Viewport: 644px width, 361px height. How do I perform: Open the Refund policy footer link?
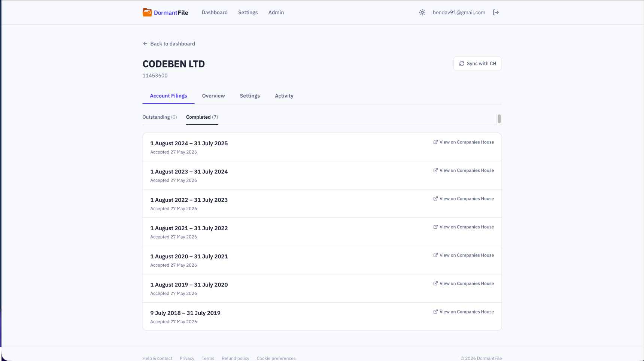pyautogui.click(x=236, y=358)
